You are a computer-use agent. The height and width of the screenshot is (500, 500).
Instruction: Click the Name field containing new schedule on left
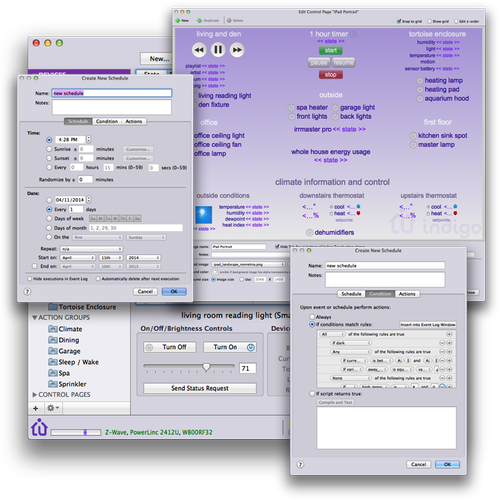pos(112,93)
